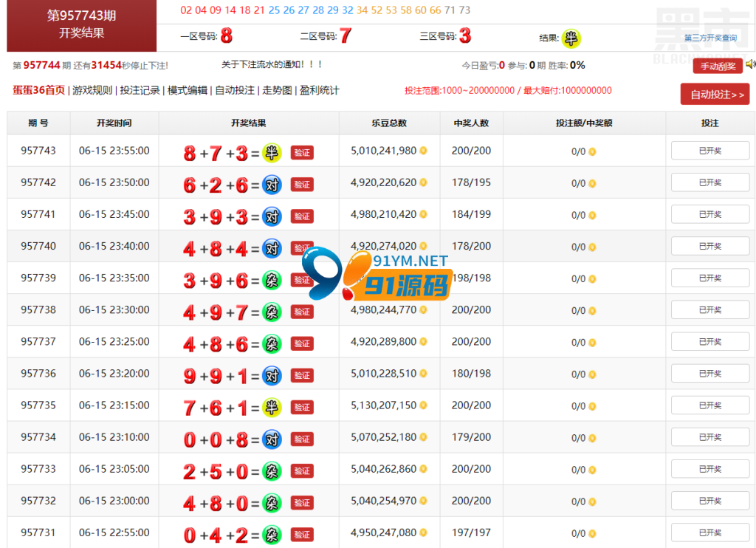Open the 走势图 trend chart
The height and width of the screenshot is (548, 756).
[278, 90]
